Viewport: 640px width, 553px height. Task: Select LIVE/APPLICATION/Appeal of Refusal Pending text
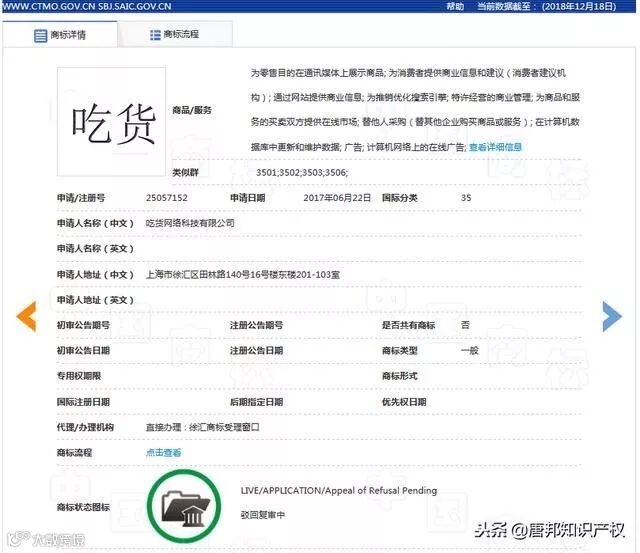[339, 491]
